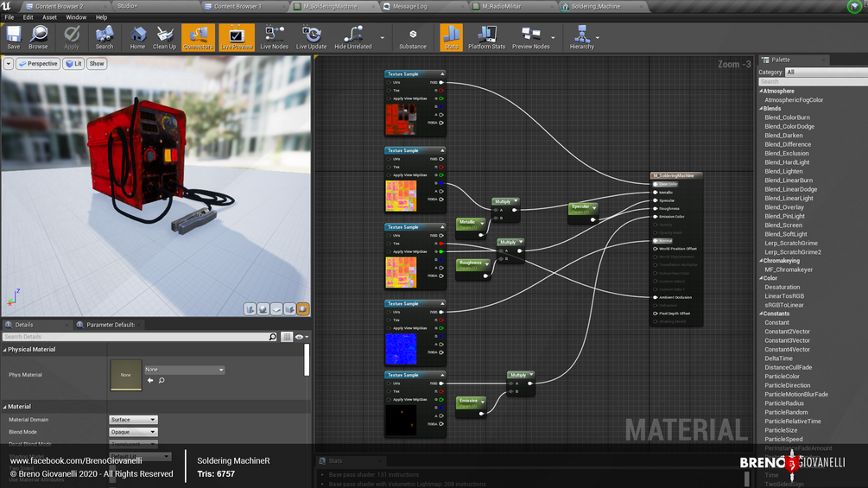Select cylinder preview mesh icon
This screenshot has width=868, height=488.
(250, 308)
